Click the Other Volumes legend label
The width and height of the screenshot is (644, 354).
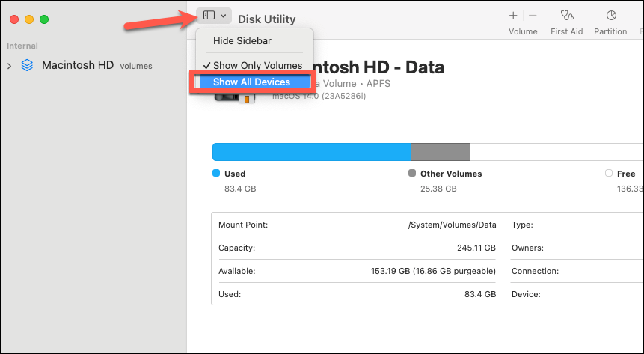point(451,174)
